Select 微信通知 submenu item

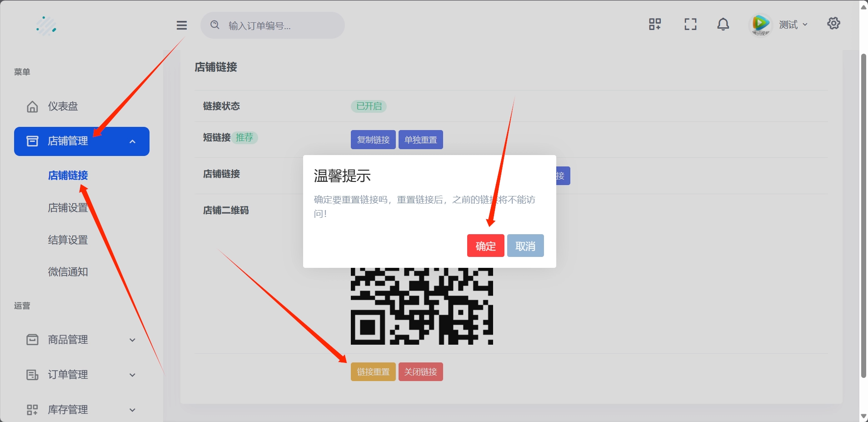coord(68,272)
